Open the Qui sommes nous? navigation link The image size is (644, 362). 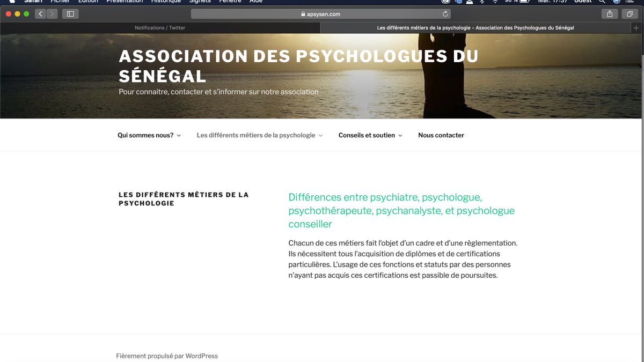tap(145, 135)
